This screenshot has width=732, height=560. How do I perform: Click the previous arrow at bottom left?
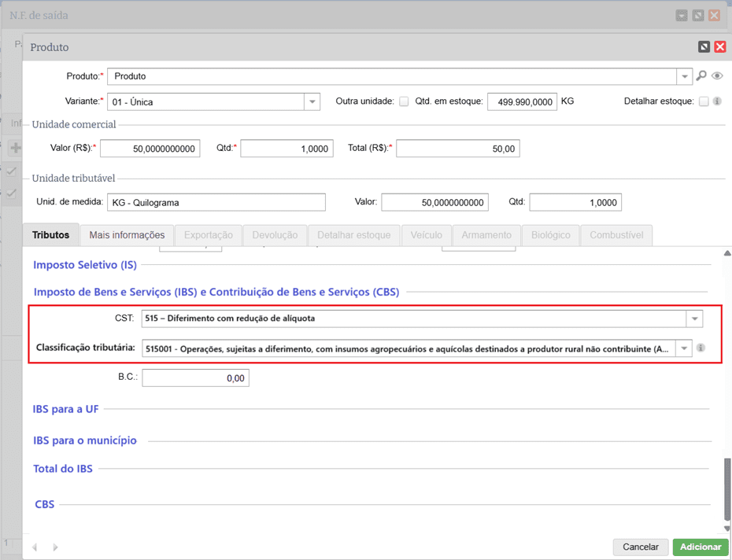35,547
